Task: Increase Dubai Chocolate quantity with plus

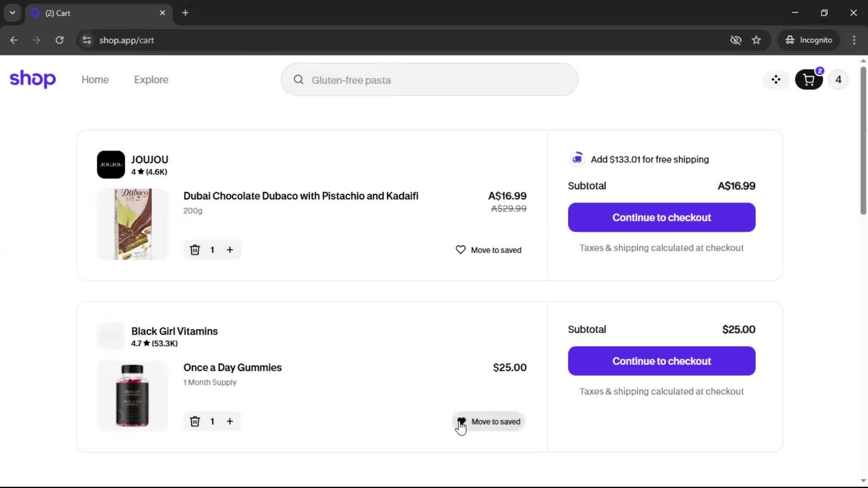Action: (230, 250)
